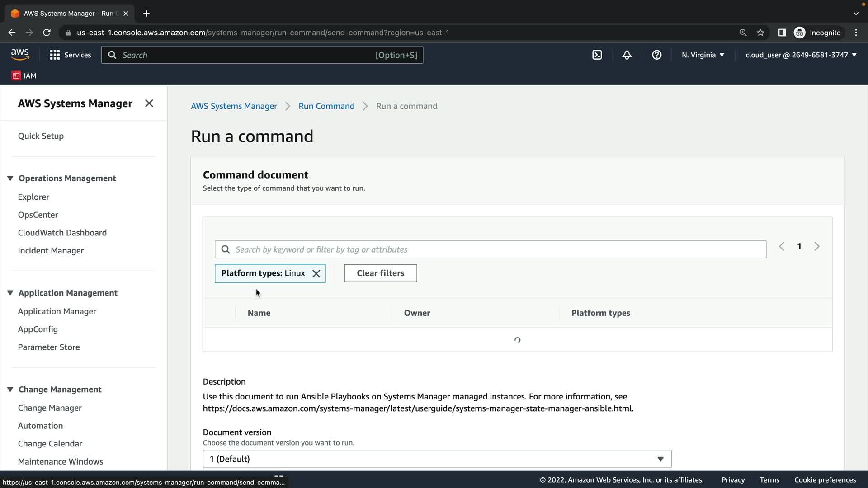
Task: Remove the Platform types Linux filter
Action: pos(316,273)
